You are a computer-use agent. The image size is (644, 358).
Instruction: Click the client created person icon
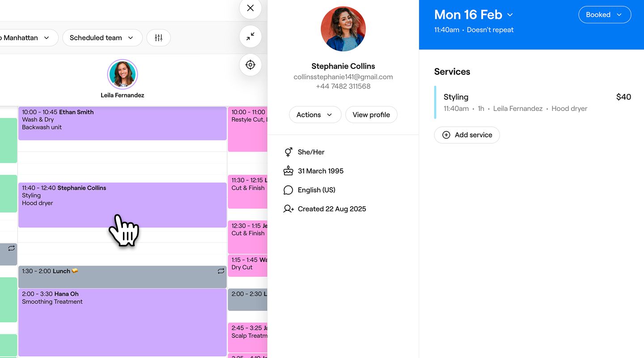pos(288,209)
